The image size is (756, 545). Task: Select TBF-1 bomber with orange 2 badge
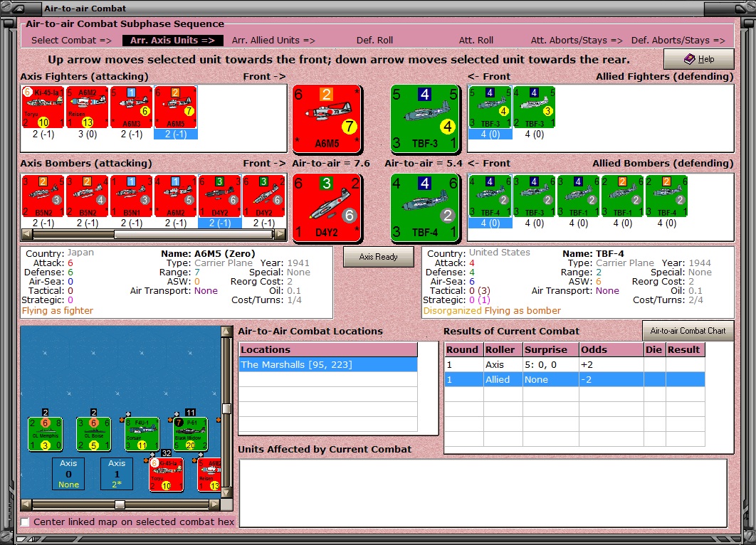point(622,196)
